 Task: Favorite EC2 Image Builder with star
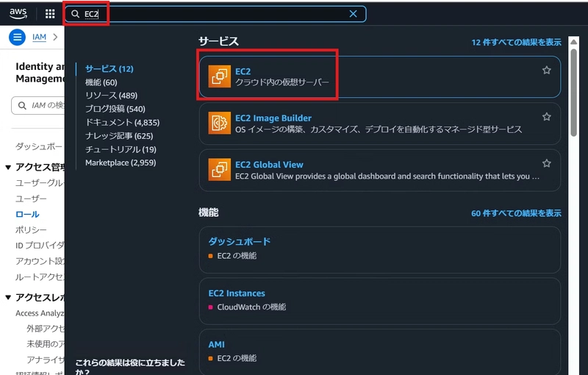tap(546, 117)
